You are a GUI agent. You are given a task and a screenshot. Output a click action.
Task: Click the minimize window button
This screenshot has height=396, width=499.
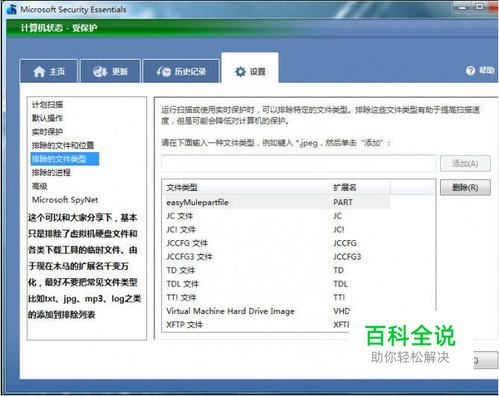click(x=463, y=7)
